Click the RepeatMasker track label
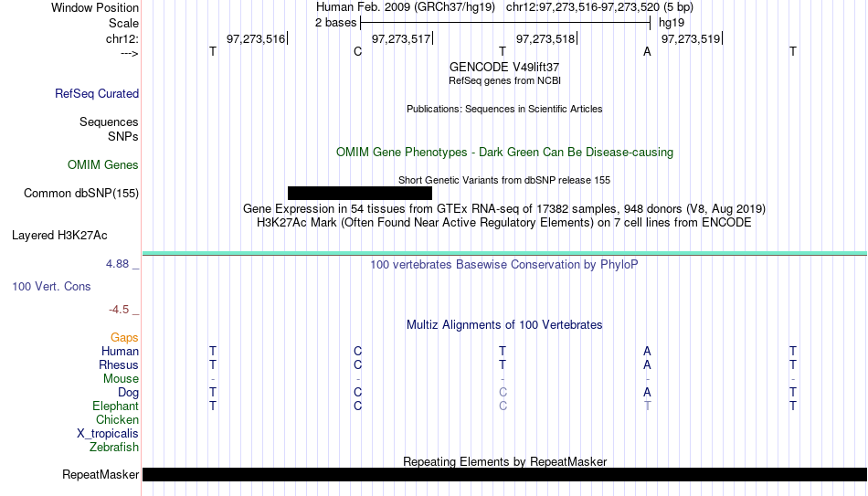 101,474
